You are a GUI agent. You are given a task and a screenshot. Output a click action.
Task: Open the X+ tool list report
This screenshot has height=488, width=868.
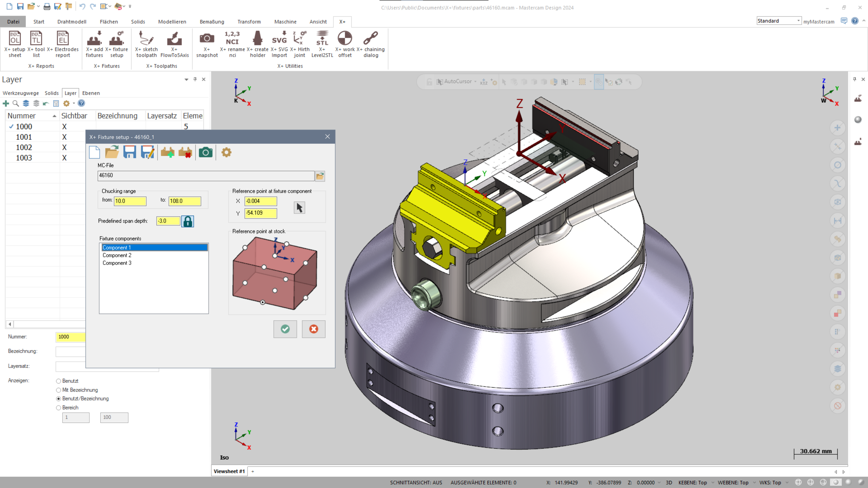pyautogui.click(x=36, y=44)
